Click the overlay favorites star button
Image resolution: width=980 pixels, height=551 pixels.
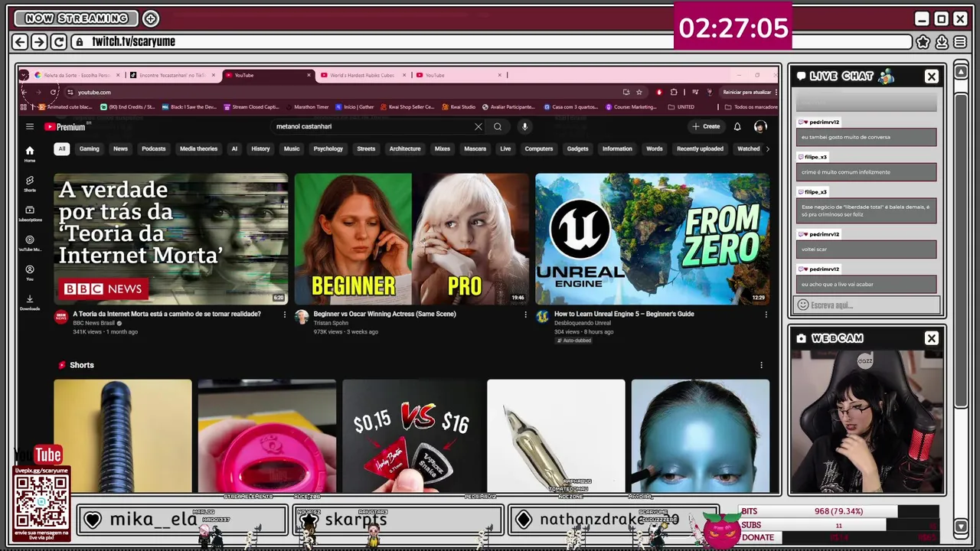click(x=923, y=42)
